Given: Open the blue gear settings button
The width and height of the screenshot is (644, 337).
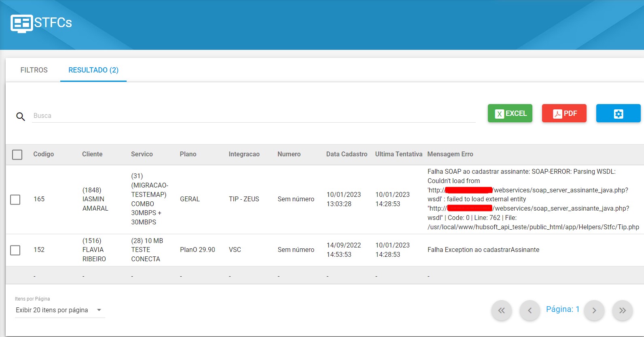Looking at the screenshot, I should 618,113.
